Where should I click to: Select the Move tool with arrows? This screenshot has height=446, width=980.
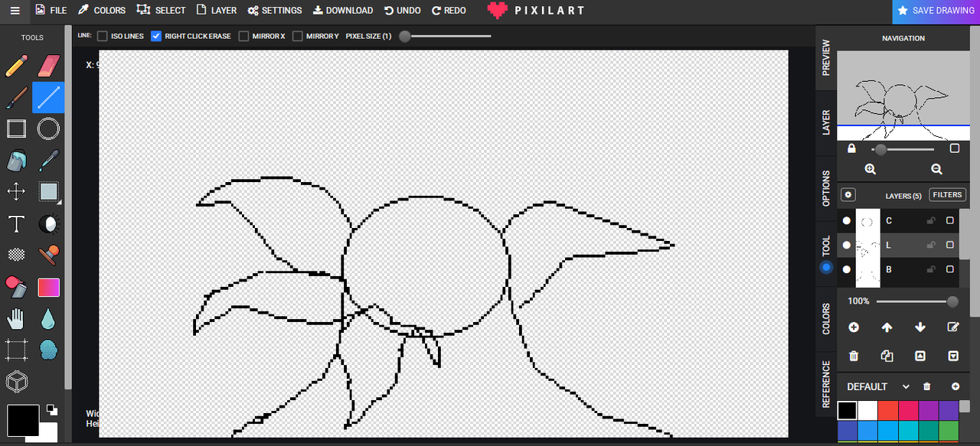pos(16,191)
